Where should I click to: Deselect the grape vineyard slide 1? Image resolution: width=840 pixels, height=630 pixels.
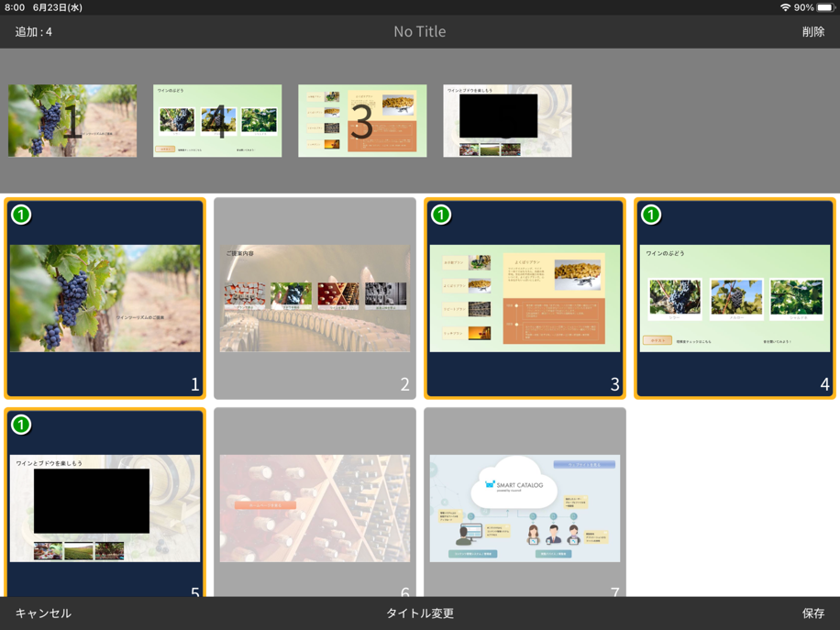(105, 298)
